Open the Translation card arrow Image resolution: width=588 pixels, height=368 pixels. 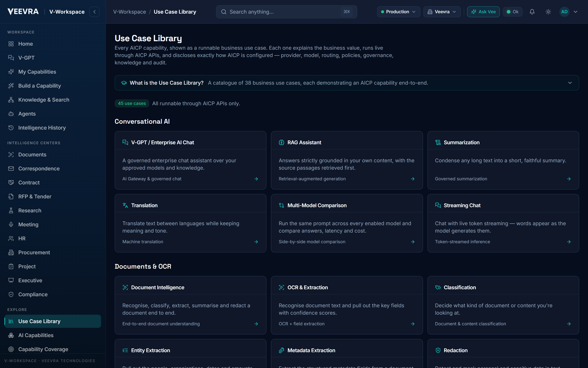256,242
